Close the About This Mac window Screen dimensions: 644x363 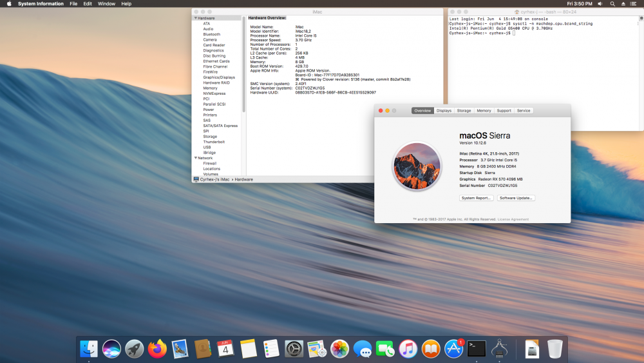tap(381, 111)
